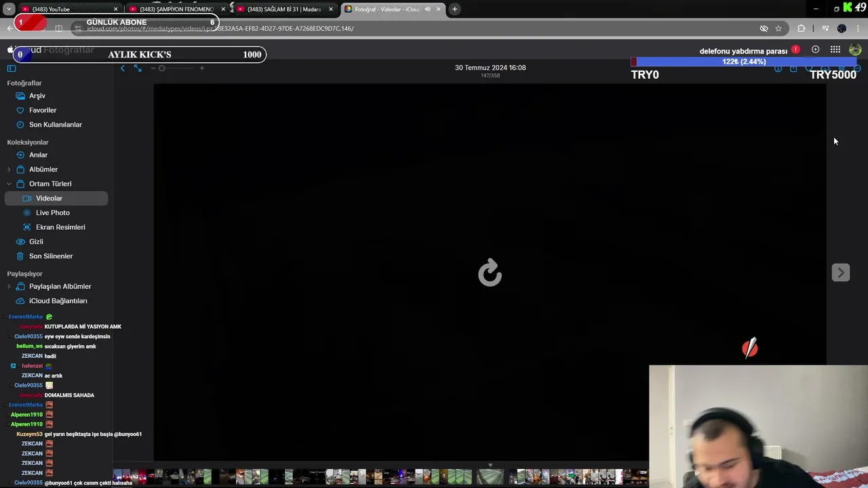Switch to the ŞAMPİYON FENOMEN browser tab
Image resolution: width=868 pixels, height=488 pixels.
tap(175, 9)
